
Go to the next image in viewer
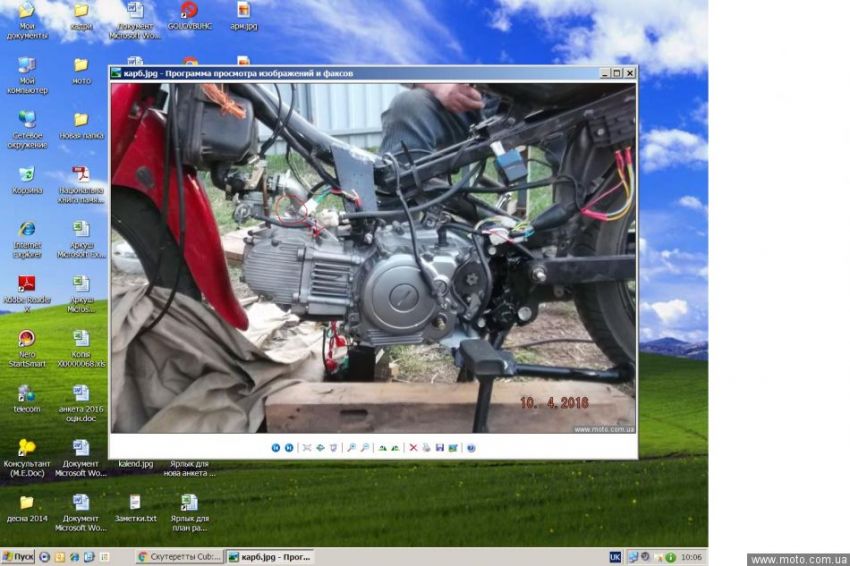(x=289, y=448)
